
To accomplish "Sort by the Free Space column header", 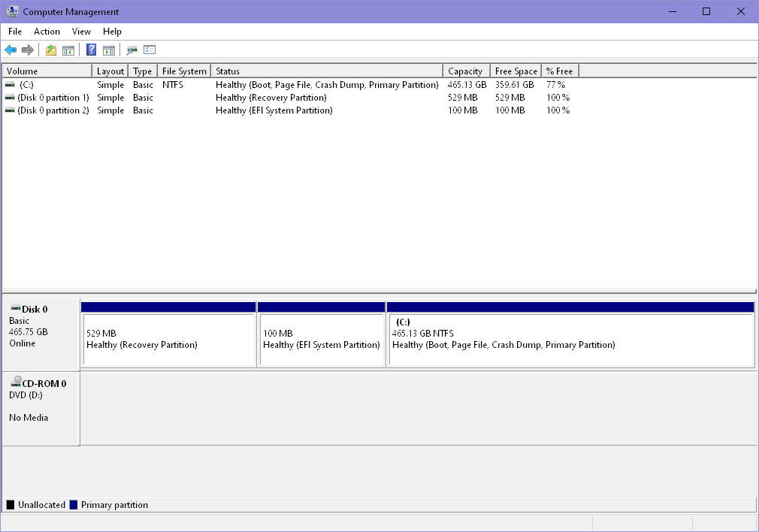I will point(516,71).
